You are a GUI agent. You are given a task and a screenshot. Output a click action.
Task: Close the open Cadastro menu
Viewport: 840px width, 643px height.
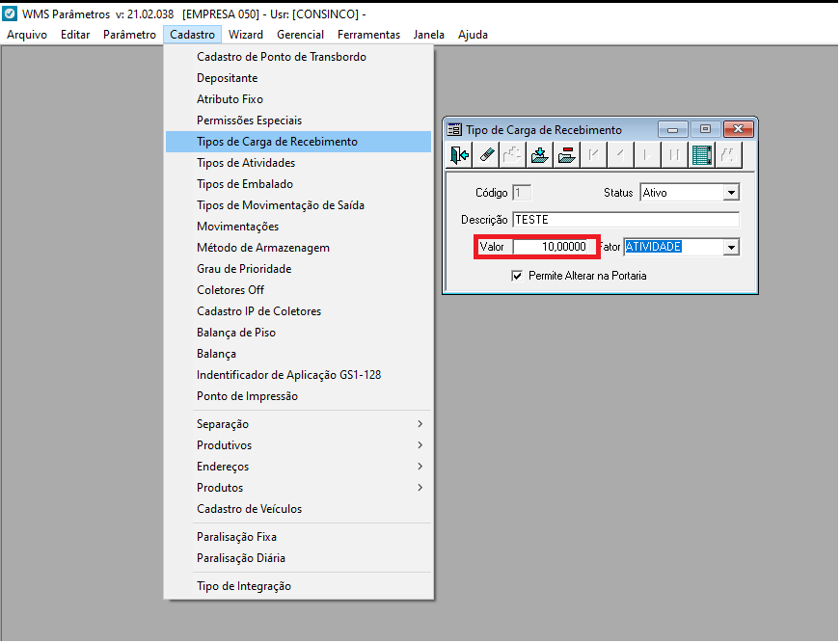coord(192,35)
